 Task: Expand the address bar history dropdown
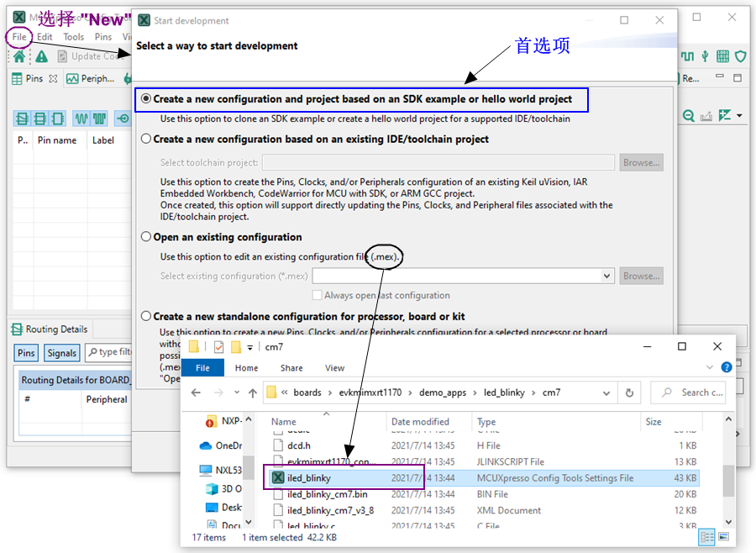pos(606,392)
